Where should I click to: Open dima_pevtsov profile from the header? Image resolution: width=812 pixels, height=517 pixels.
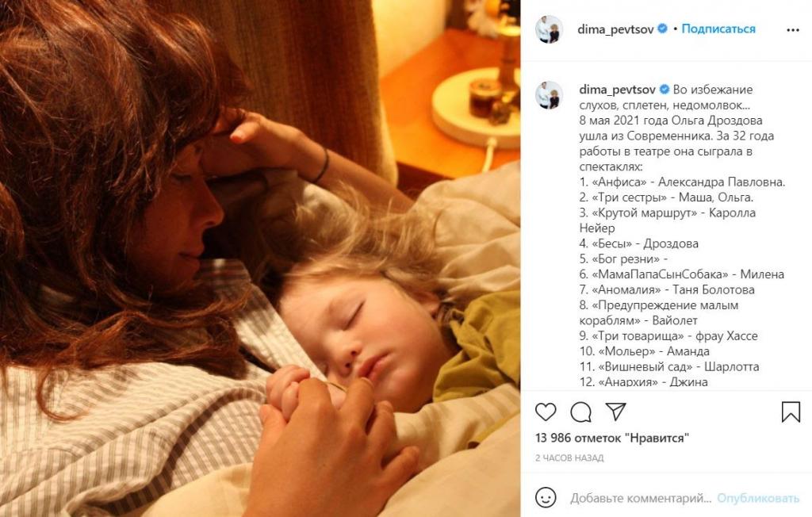615,29
